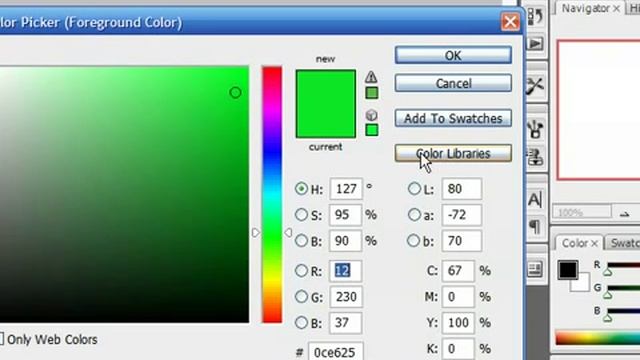Select the Lab a radio button
The width and height of the screenshot is (640, 360).
414,215
